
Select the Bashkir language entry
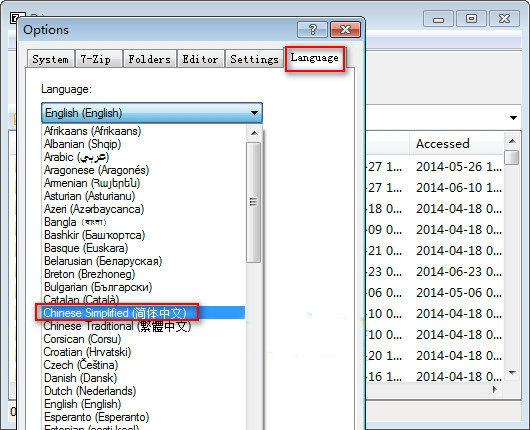point(144,235)
